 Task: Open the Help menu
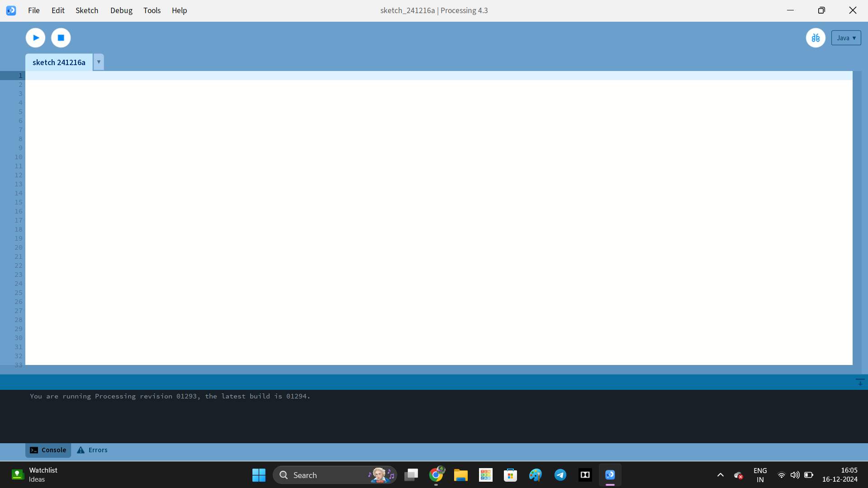179,10
